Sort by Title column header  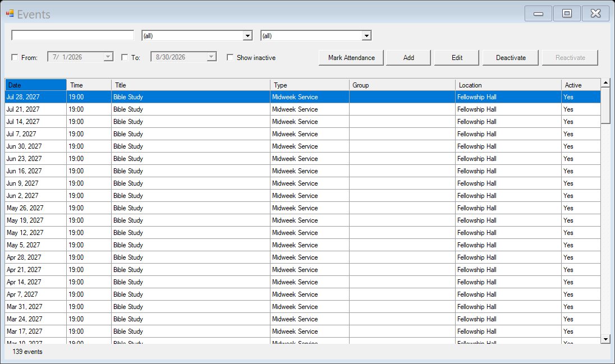(191, 85)
